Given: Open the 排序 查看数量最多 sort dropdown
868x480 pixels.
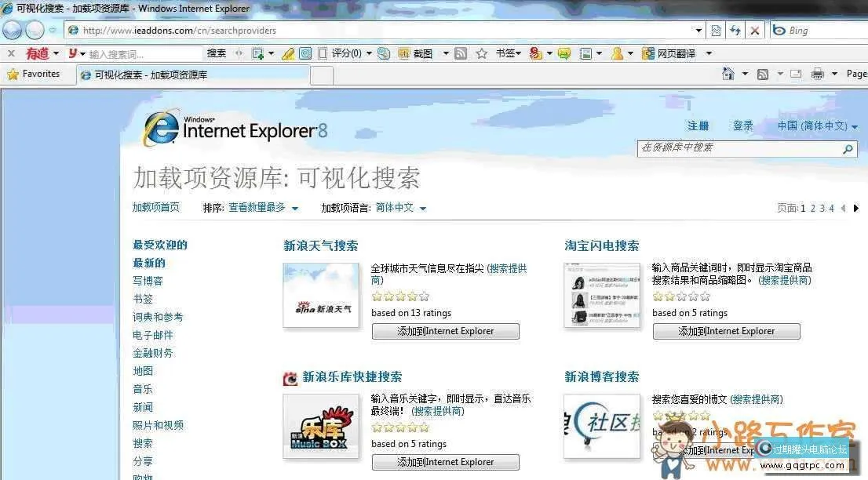Looking at the screenshot, I should [263, 208].
